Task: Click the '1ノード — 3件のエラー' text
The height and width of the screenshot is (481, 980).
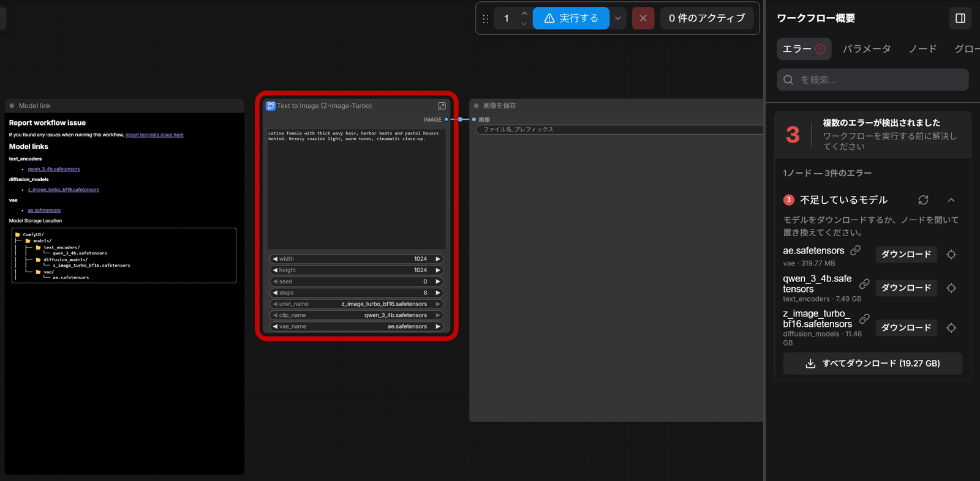Action: point(827,173)
